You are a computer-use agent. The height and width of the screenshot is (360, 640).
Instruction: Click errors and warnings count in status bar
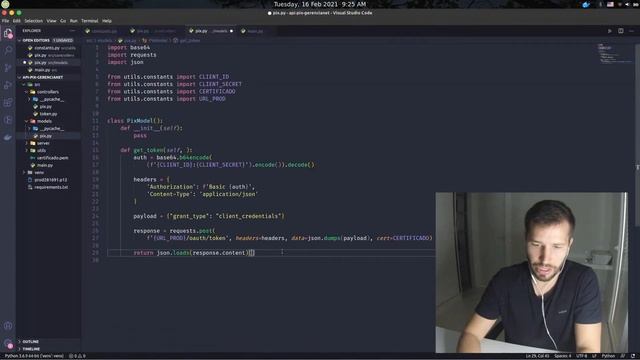pyautogui.click(x=77, y=356)
